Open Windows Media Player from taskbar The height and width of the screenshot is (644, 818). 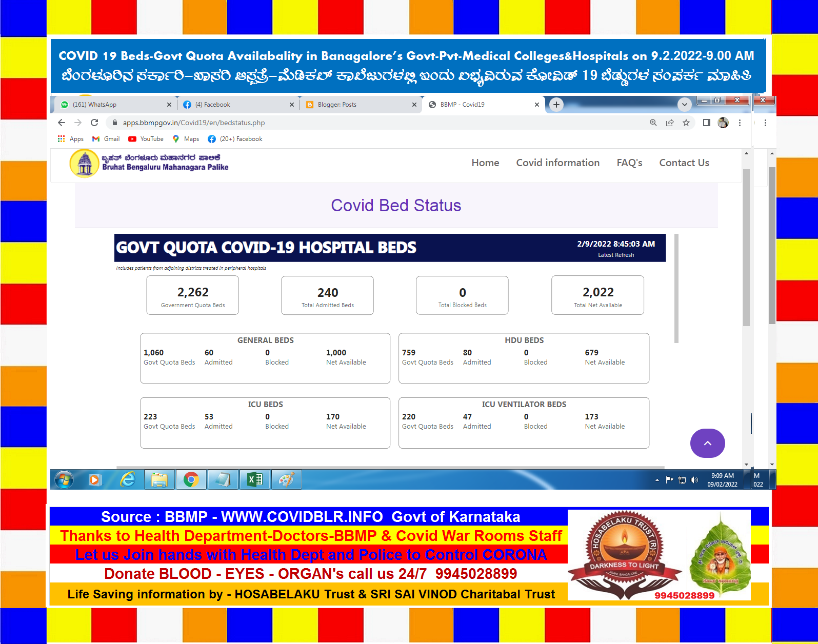point(95,480)
